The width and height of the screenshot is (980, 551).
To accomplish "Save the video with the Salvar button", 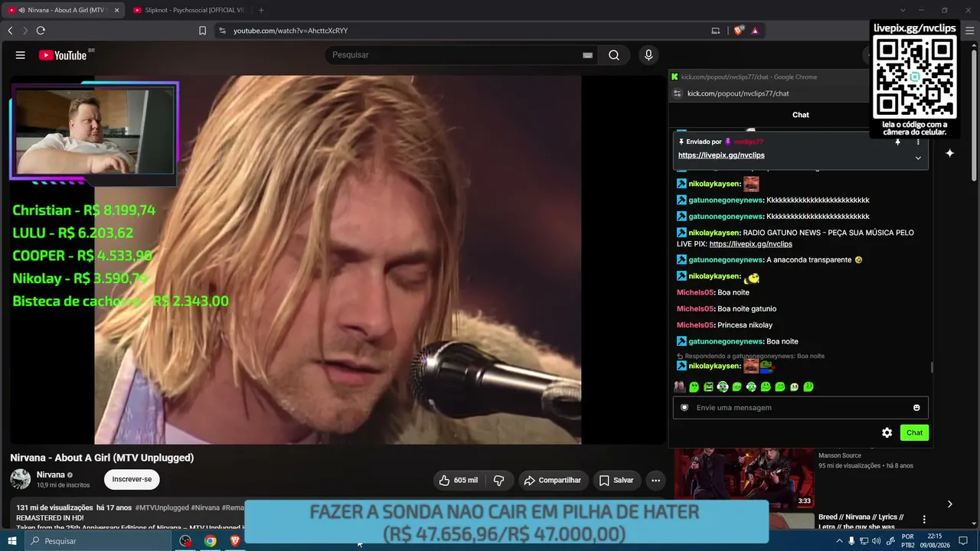I will 616,481.
